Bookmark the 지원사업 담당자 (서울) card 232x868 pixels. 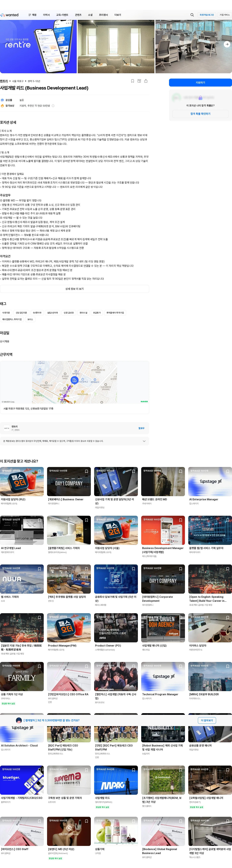click(134, 520)
